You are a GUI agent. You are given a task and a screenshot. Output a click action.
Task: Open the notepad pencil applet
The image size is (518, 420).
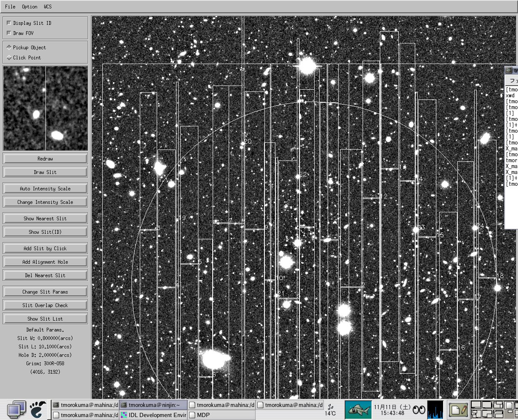point(458,409)
